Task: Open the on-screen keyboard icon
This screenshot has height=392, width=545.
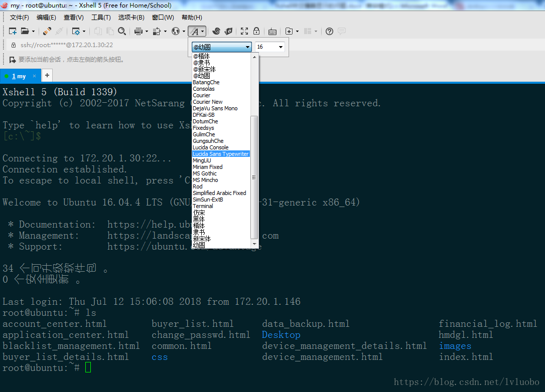Action: coord(272,31)
